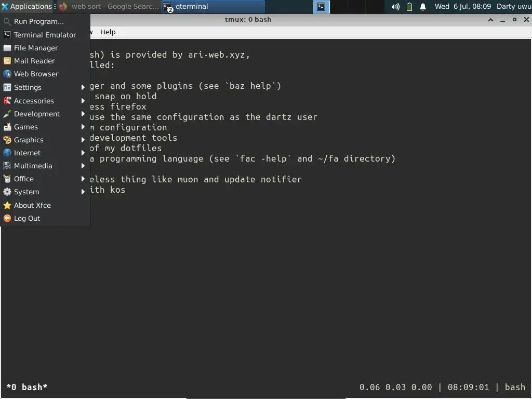
Task: Click the Settings menu icon
Action: tap(7, 87)
